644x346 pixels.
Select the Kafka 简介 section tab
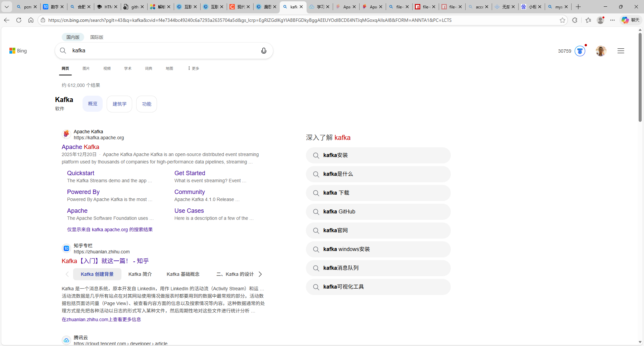click(140, 274)
